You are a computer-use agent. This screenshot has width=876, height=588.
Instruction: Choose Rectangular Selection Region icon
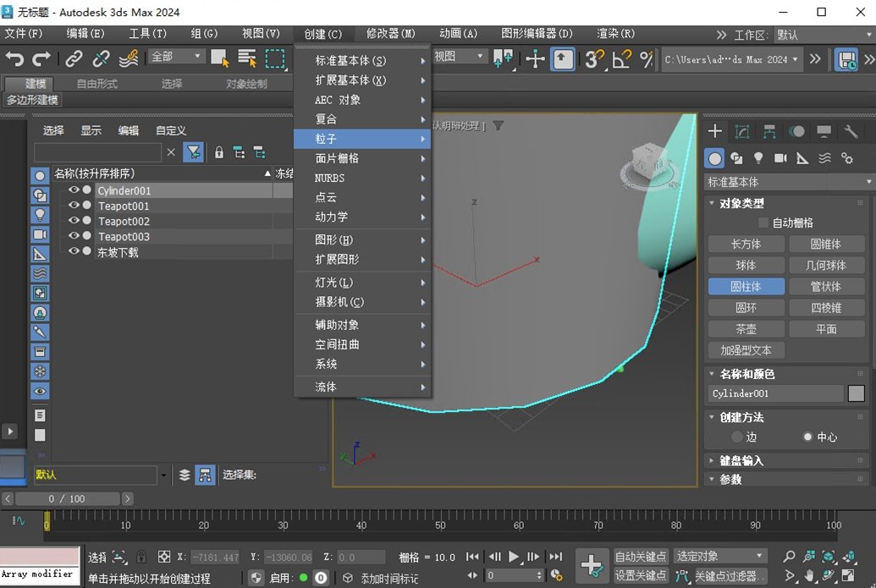point(275,58)
